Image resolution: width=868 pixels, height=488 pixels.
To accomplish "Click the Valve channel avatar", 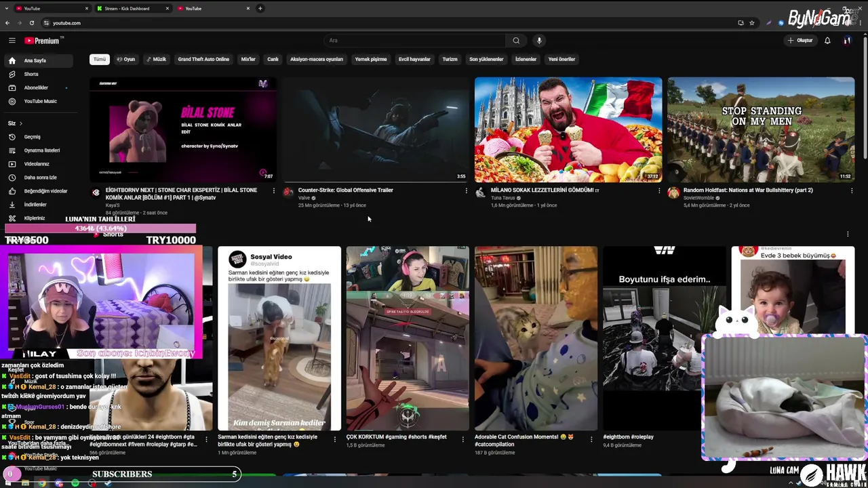I will click(288, 192).
